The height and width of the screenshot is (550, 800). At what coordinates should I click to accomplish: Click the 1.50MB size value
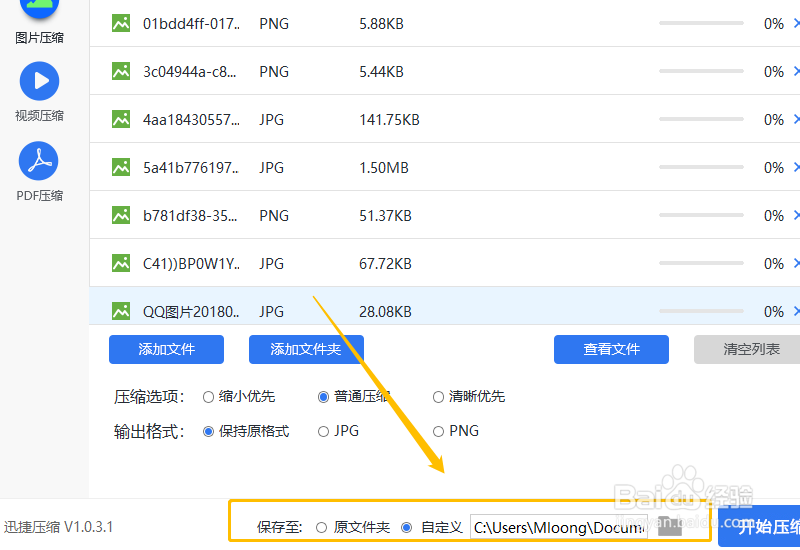coord(384,168)
